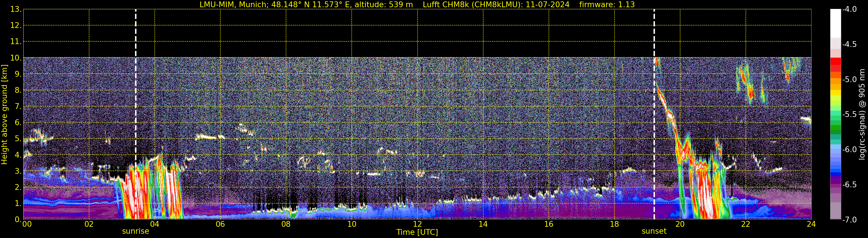Screen dimensions: 868x238
Task: Click the 'Height above ground [km]' axis label
Action: point(4,115)
